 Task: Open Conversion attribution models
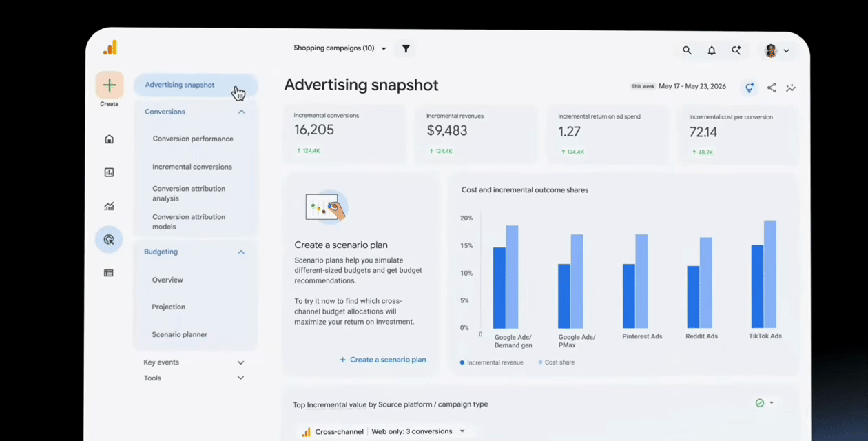[x=189, y=222]
